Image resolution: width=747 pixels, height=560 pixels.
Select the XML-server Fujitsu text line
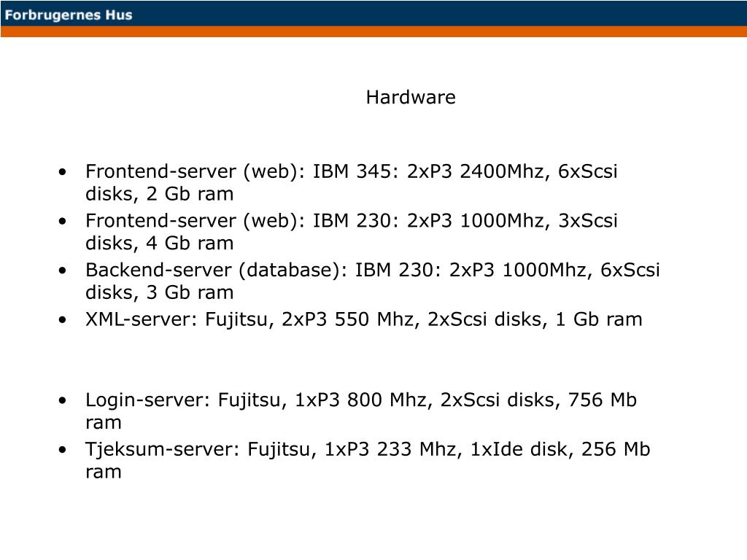pos(364,319)
